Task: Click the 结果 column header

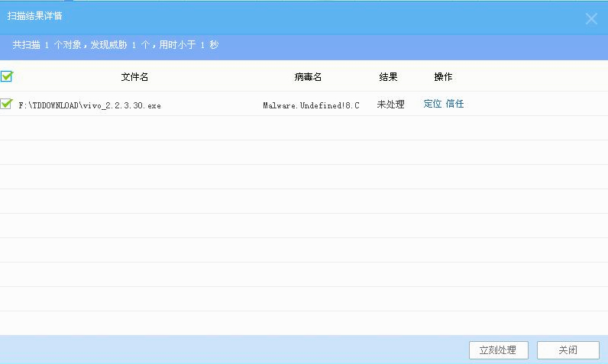Action: pyautogui.click(x=388, y=77)
